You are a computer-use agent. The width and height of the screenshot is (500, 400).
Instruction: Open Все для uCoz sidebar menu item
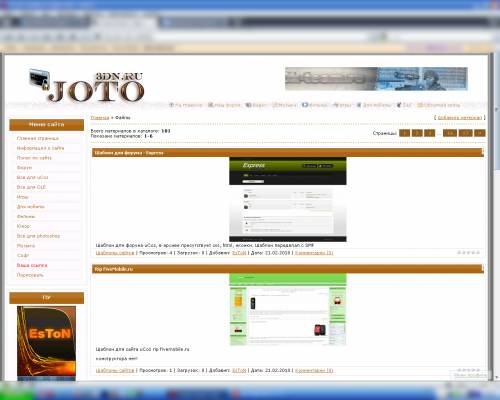32,177
